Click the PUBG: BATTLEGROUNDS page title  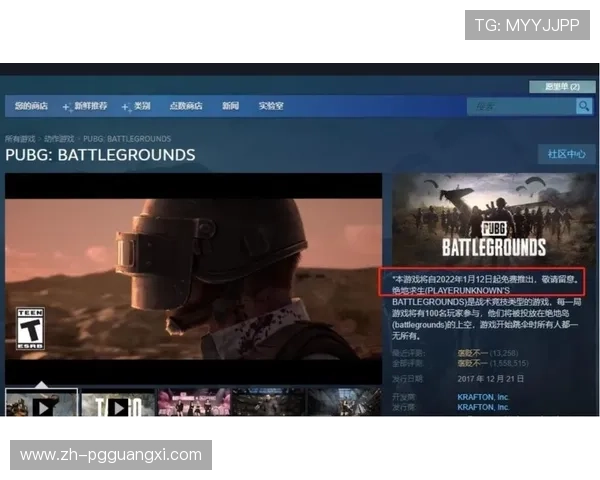pyautogui.click(x=100, y=155)
